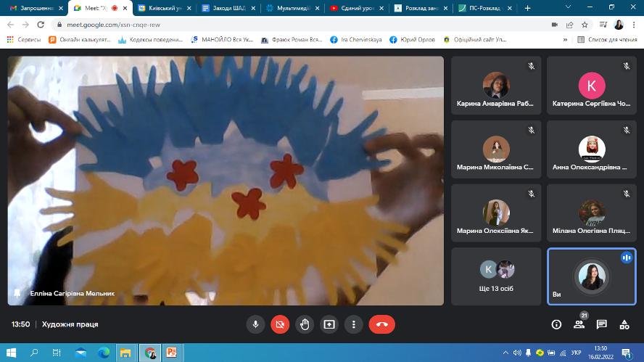Expand hidden bookmarks chevron

pos(565,40)
